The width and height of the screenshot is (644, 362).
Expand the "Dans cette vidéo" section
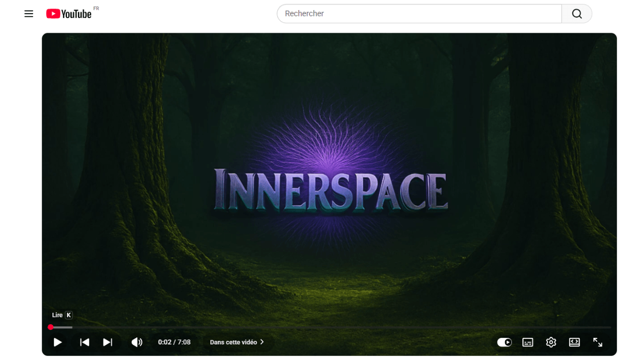pos(233,342)
